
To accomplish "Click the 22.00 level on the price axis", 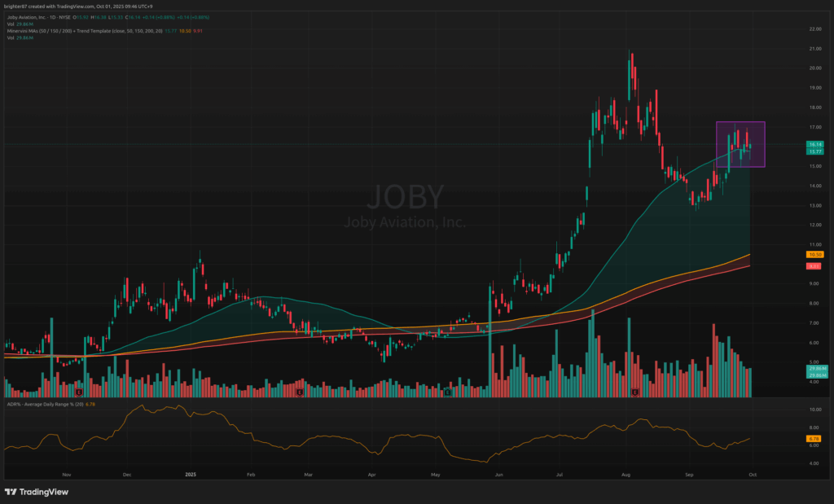I will coord(814,28).
